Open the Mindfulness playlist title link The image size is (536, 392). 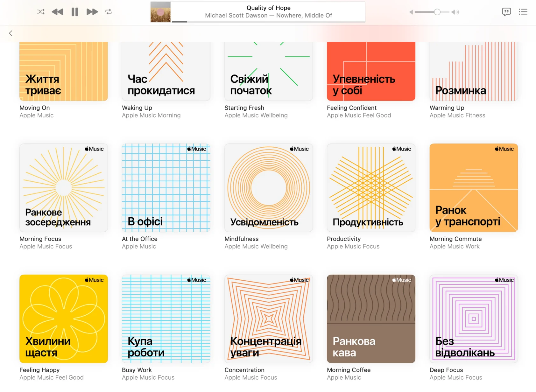(x=241, y=239)
